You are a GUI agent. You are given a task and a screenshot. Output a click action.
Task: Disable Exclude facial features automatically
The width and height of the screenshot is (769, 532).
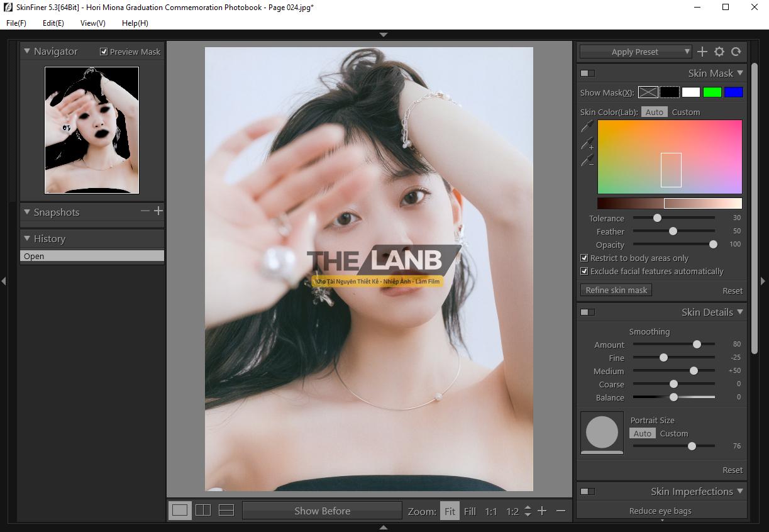click(x=584, y=271)
